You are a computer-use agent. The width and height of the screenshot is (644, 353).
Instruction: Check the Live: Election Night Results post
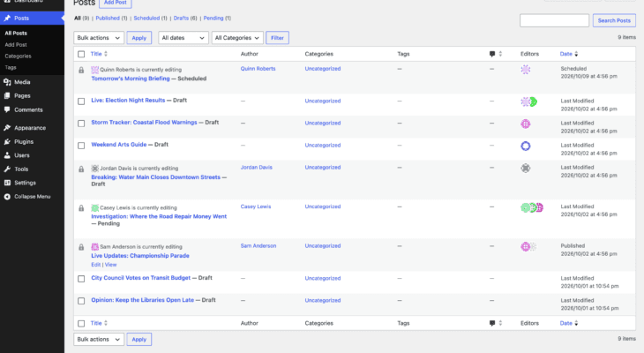pos(81,101)
